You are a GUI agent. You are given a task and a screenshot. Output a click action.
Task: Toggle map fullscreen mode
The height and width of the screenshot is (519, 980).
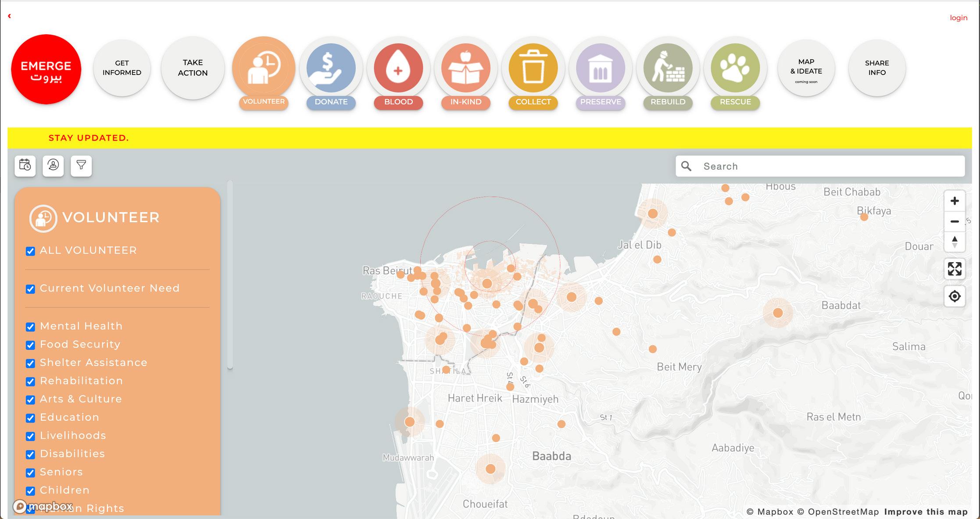point(955,269)
